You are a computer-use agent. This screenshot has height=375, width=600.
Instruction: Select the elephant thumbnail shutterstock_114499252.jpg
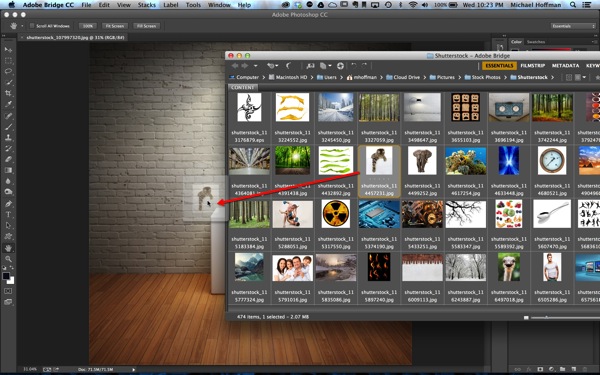pos(422,161)
